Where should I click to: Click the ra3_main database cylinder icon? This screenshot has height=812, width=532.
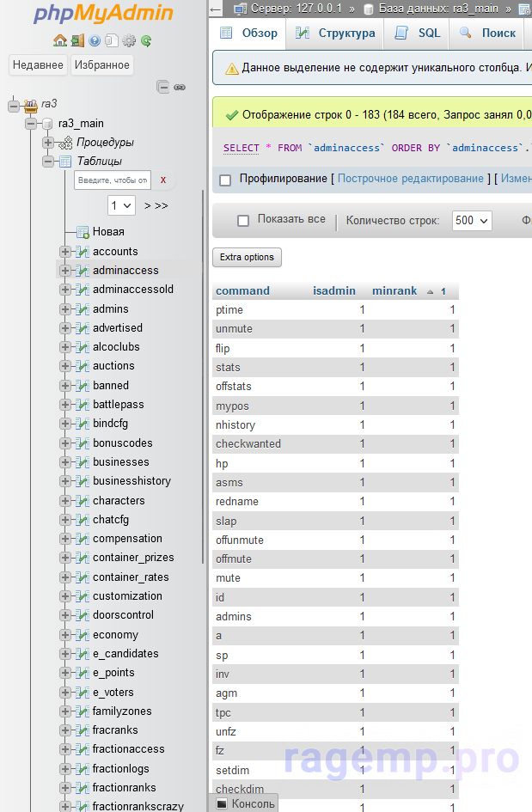(47, 123)
